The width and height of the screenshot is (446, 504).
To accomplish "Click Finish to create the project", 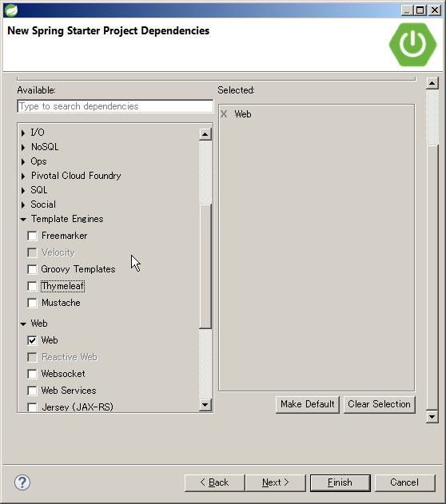I will pyautogui.click(x=340, y=482).
